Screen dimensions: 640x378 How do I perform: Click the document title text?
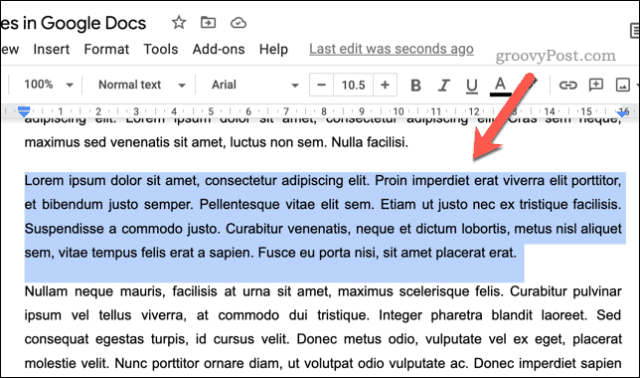73,23
